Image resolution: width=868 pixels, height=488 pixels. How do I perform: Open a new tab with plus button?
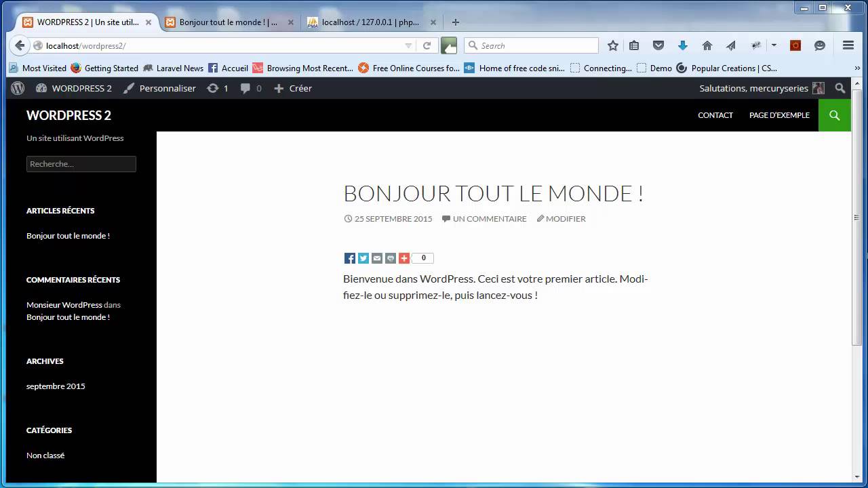pos(456,22)
